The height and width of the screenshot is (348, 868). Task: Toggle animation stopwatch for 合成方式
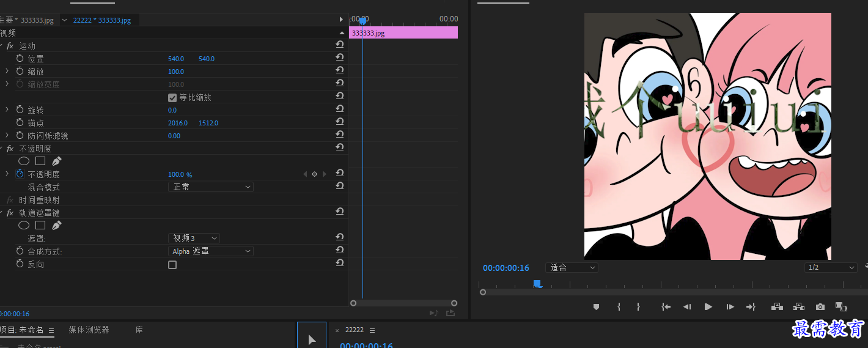pyautogui.click(x=20, y=251)
